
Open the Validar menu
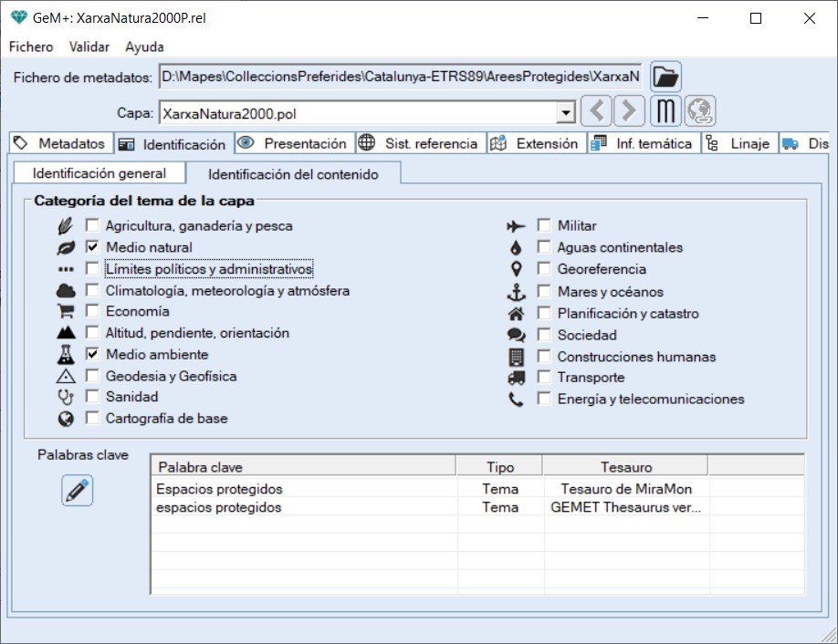[89, 47]
